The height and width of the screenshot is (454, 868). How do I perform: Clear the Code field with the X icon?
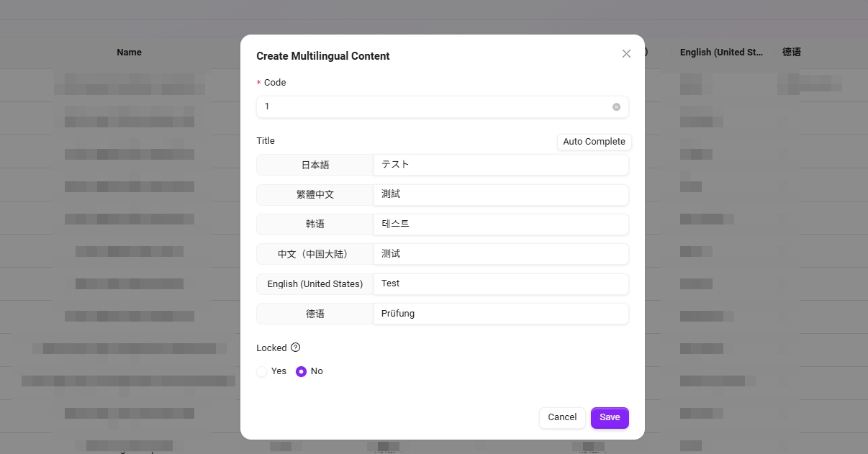click(616, 106)
